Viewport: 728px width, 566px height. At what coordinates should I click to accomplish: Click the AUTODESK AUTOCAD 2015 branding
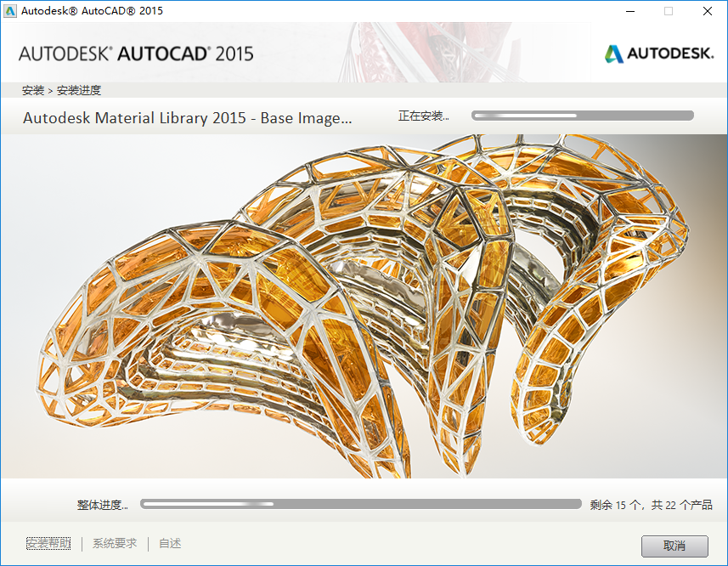click(136, 53)
